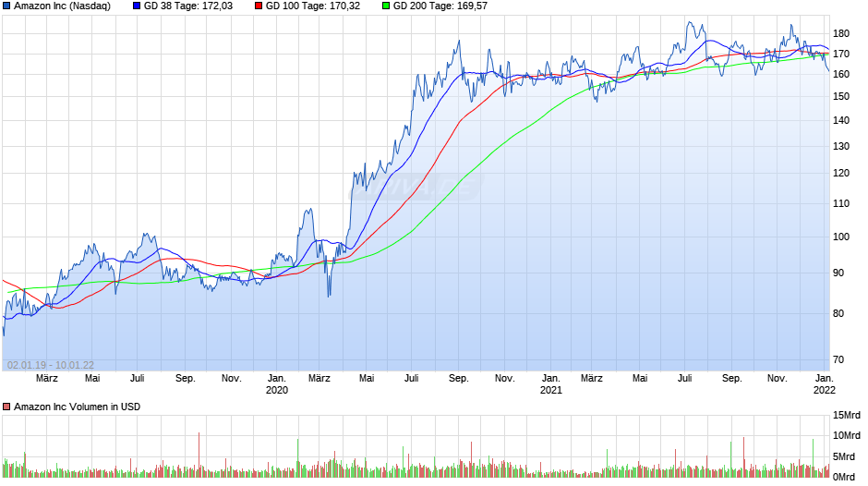
Task: Click the first März axis label in 2019
Action: coord(47,379)
